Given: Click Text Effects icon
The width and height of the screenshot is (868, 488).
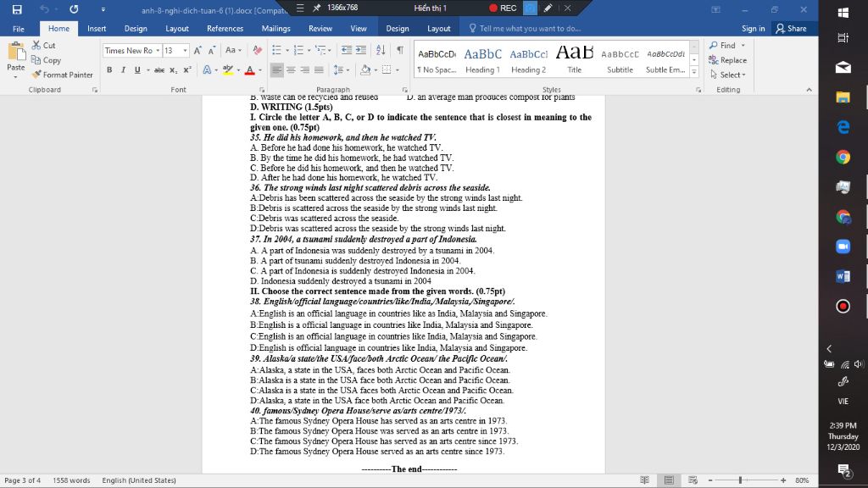Looking at the screenshot, I should pos(207,70).
